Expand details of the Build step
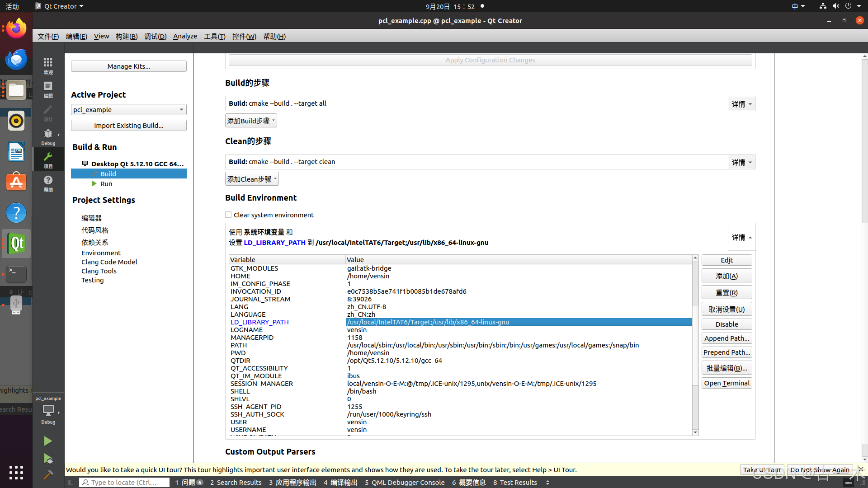 741,104
